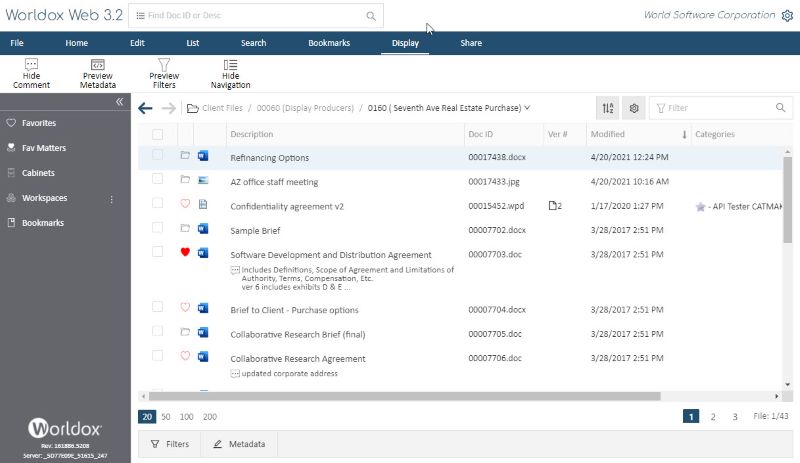Click image file icon for AZ office staff meeting
800x463 pixels.
tap(203, 180)
